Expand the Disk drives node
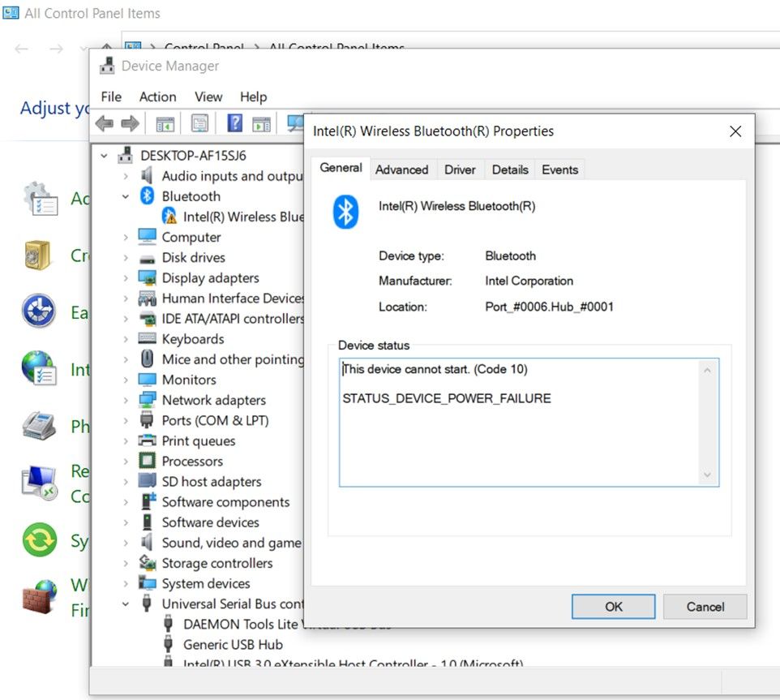 coord(126,258)
